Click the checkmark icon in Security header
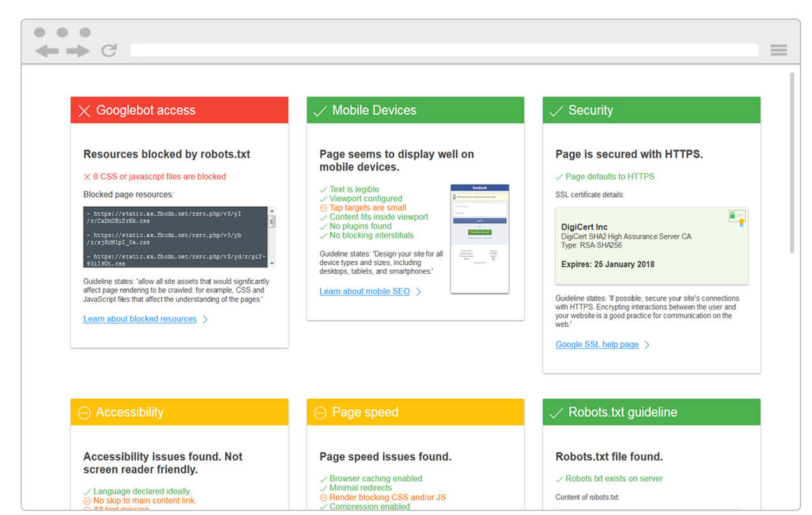This screenshot has width=812, height=515. [x=556, y=112]
